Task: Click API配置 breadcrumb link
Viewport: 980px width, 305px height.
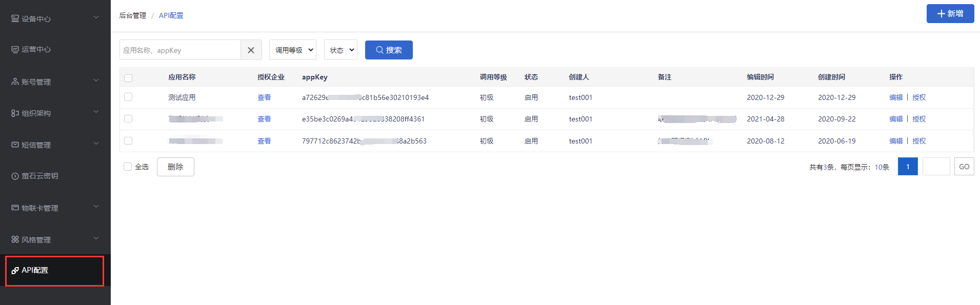Action: [x=171, y=15]
